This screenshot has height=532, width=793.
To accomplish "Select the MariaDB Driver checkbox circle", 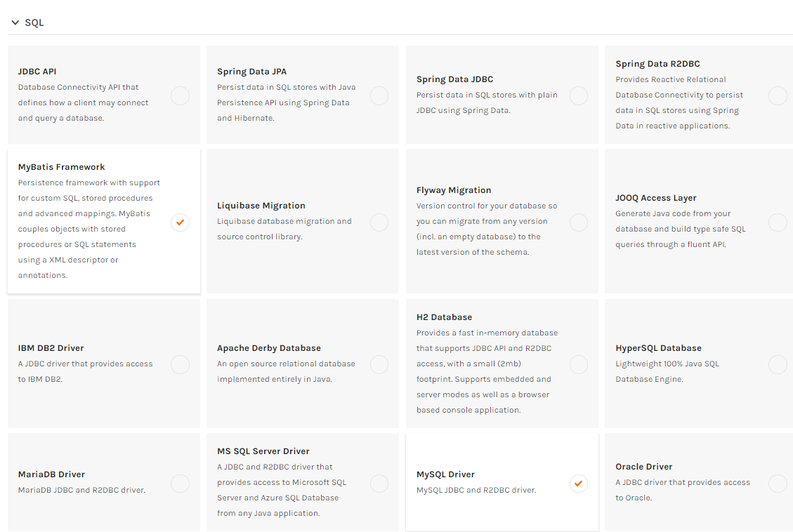I will (180, 484).
